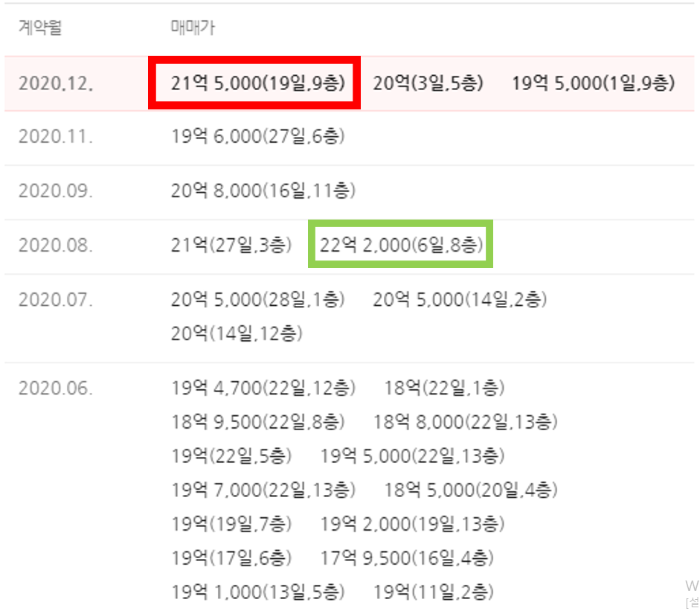Click price 19억 5,000(22일,13층)
Viewport: 700px width, 611px height.
coord(412,456)
